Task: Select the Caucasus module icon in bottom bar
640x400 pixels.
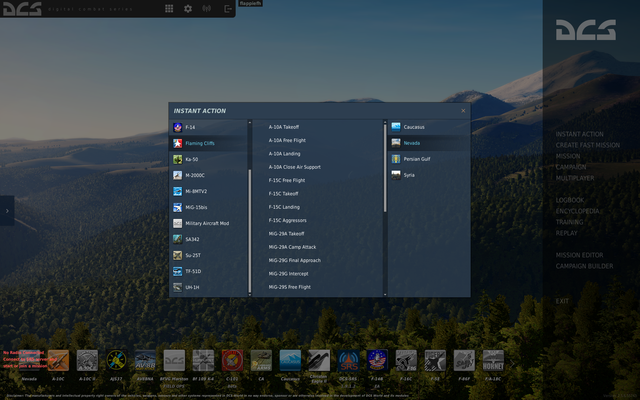Action: click(290, 360)
